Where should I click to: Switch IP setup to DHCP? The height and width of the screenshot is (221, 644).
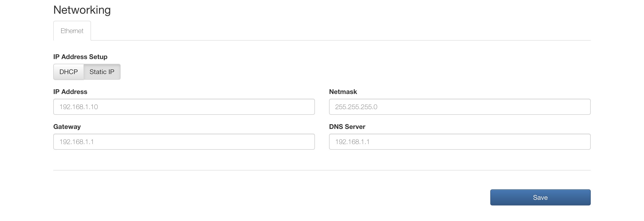(69, 72)
